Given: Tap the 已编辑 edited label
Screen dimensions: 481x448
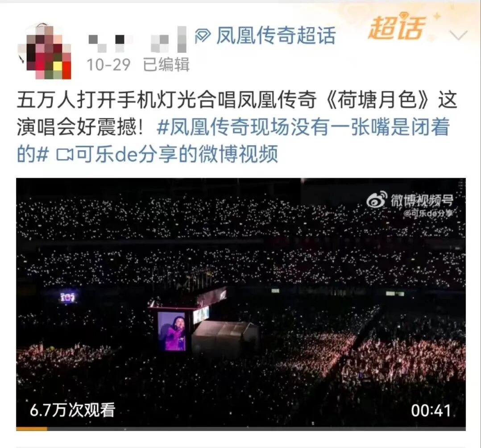Looking at the screenshot, I should [166, 65].
